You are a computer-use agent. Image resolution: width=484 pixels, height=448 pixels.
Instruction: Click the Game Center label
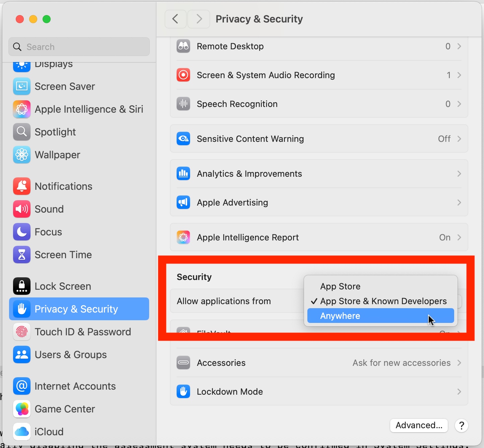point(65,409)
